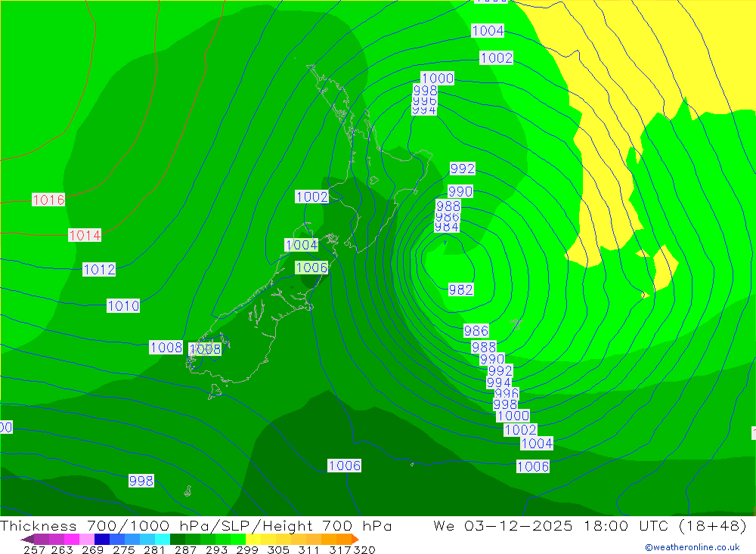
Task: Select the 1010 isobar label
Action: click(123, 305)
